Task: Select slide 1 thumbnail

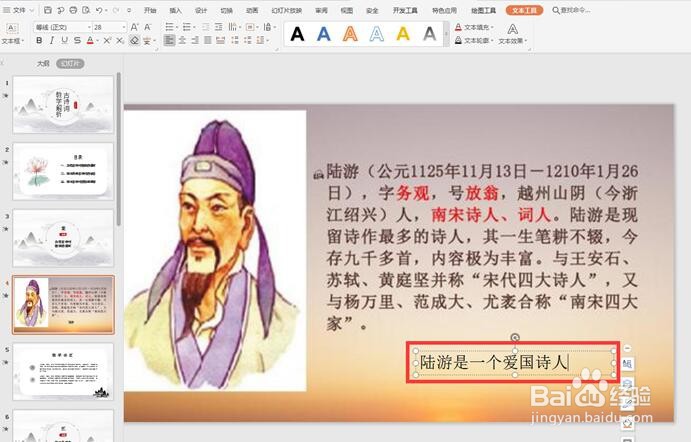Action: 63,104
